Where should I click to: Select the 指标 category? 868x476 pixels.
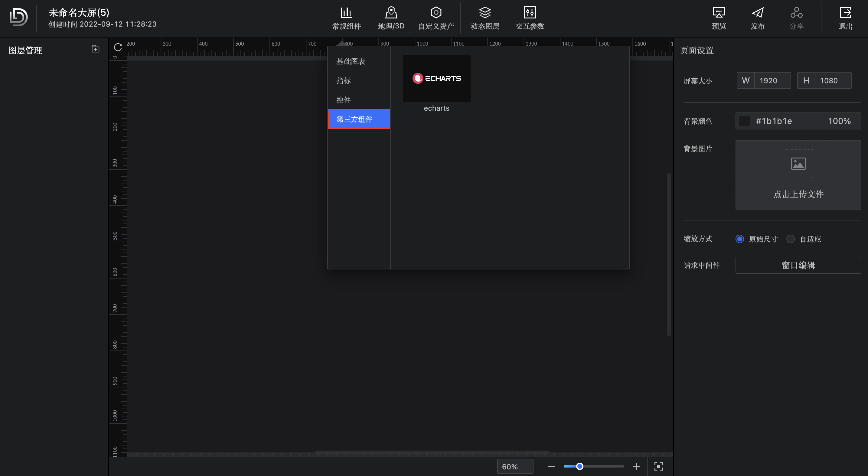point(343,80)
